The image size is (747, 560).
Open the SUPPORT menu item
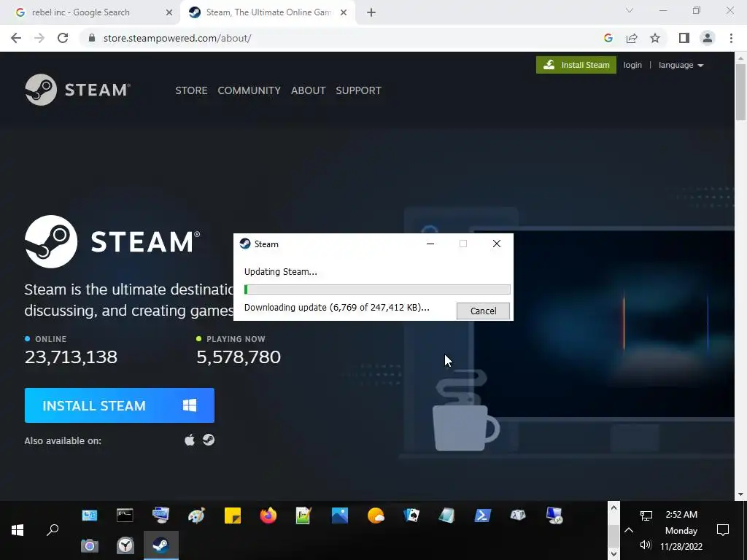tap(358, 90)
